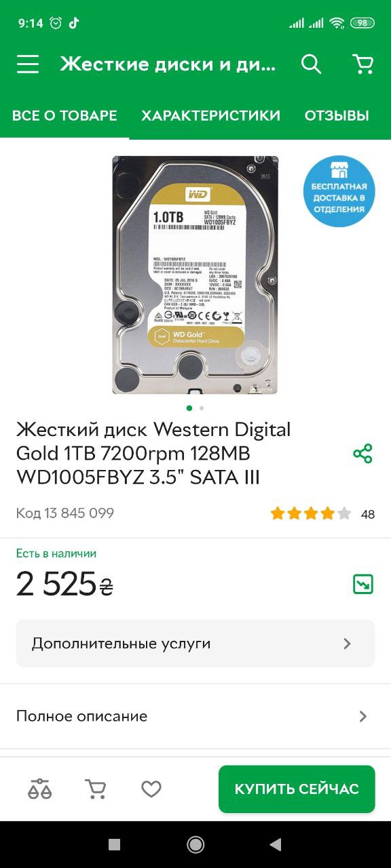Select the second image pagination dot

click(202, 408)
